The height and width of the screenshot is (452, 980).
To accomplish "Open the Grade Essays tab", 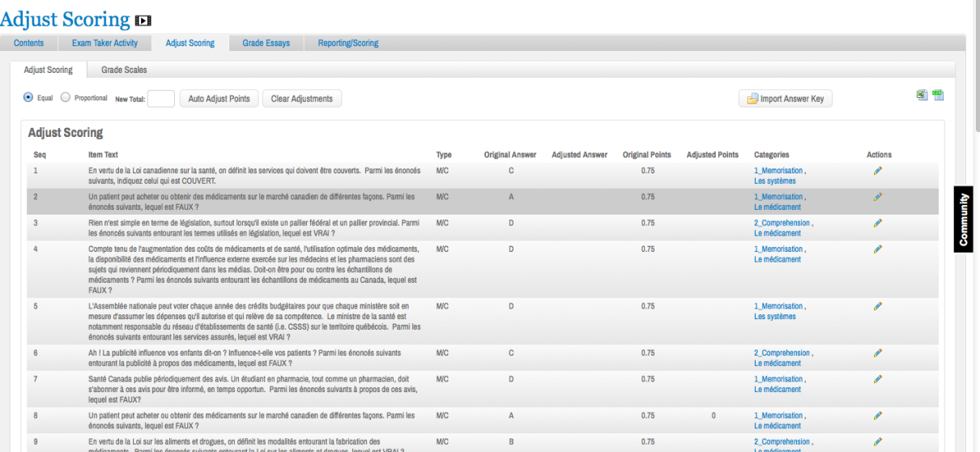I will click(266, 43).
